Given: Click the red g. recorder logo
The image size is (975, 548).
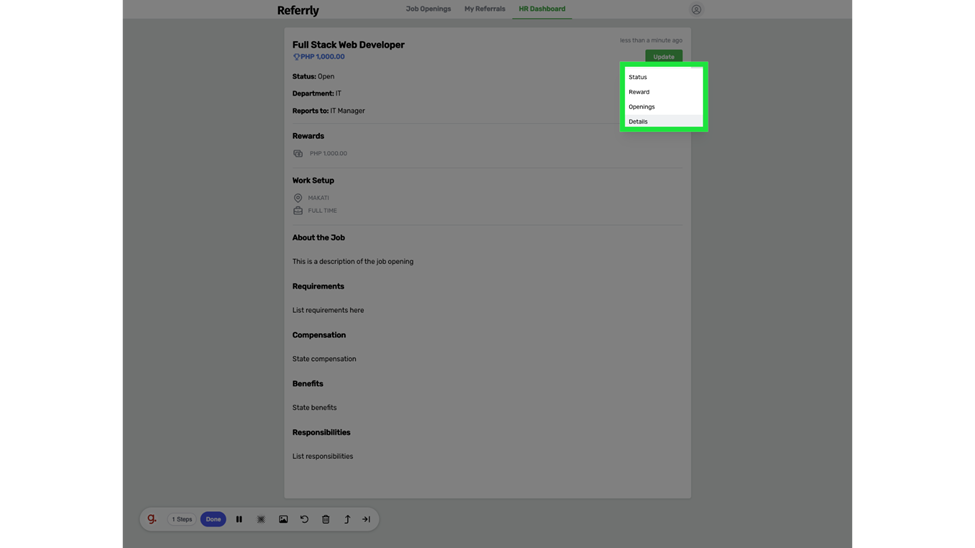Looking at the screenshot, I should click(x=152, y=519).
